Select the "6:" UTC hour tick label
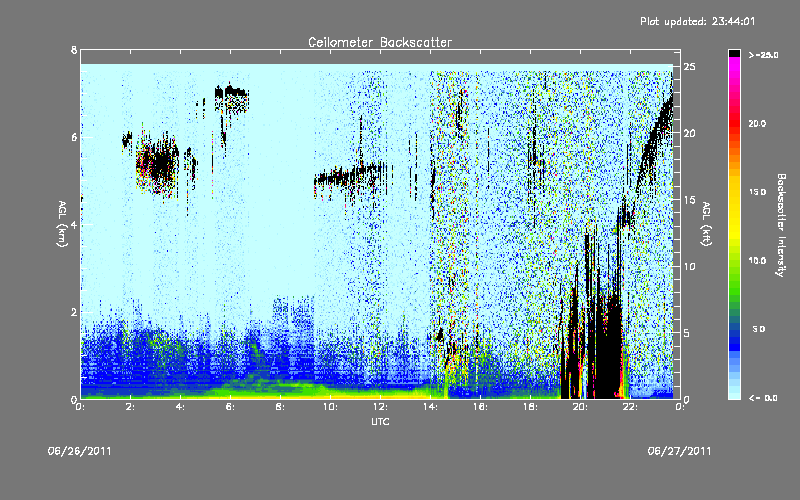This screenshot has width=800, height=500. [x=230, y=407]
